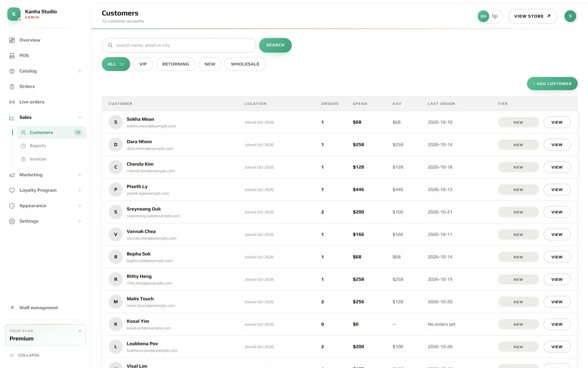
Task: Click the Kanha Studio logo
Action: click(14, 14)
